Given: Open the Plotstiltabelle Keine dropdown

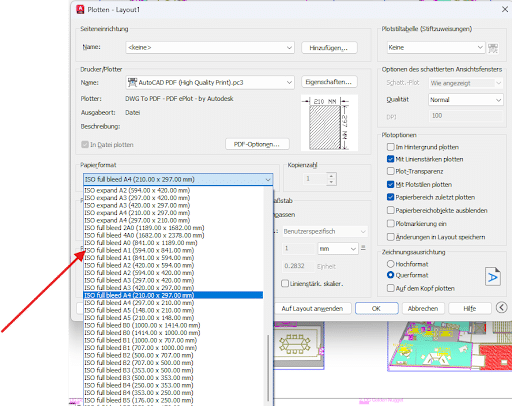Looking at the screenshot, I should 436,48.
